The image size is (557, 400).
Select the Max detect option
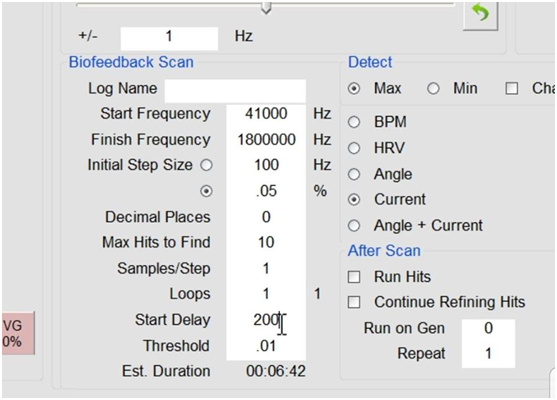click(354, 88)
